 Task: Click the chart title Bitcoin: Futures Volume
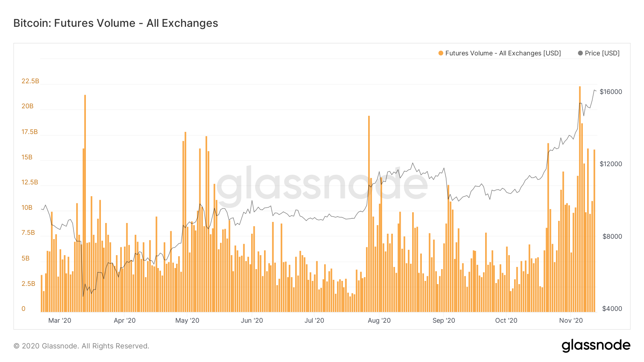[116, 23]
